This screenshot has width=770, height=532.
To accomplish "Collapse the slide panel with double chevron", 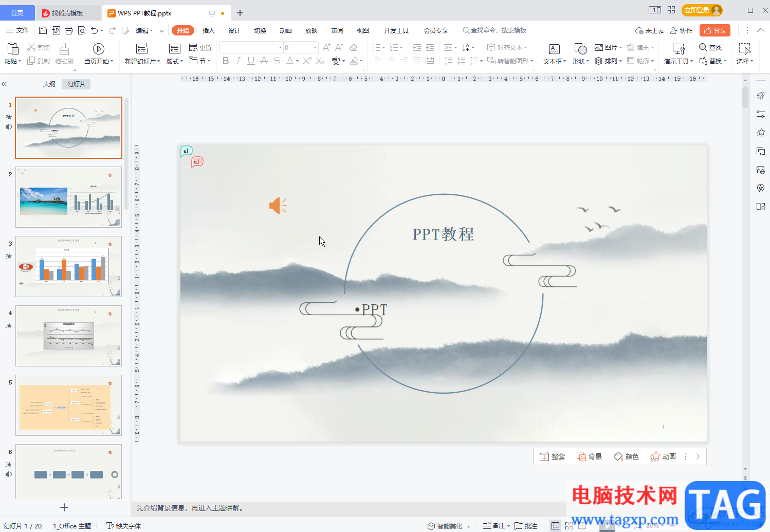I will click(4, 84).
